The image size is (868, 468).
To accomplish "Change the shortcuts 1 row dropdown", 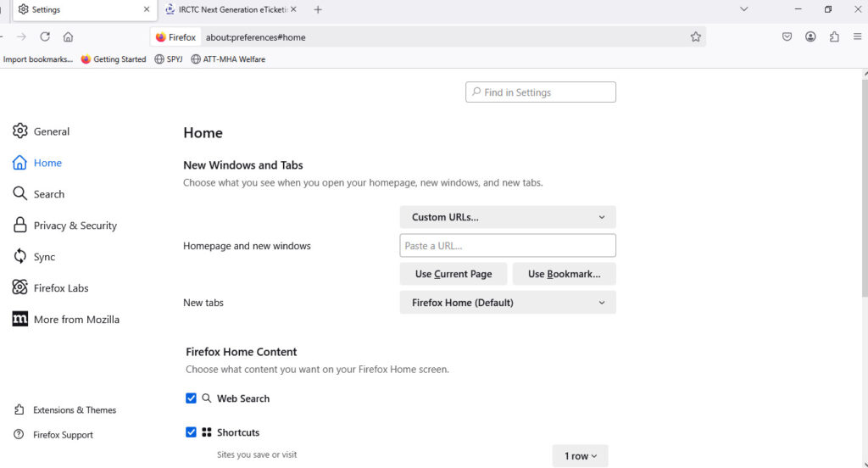I will (x=580, y=456).
